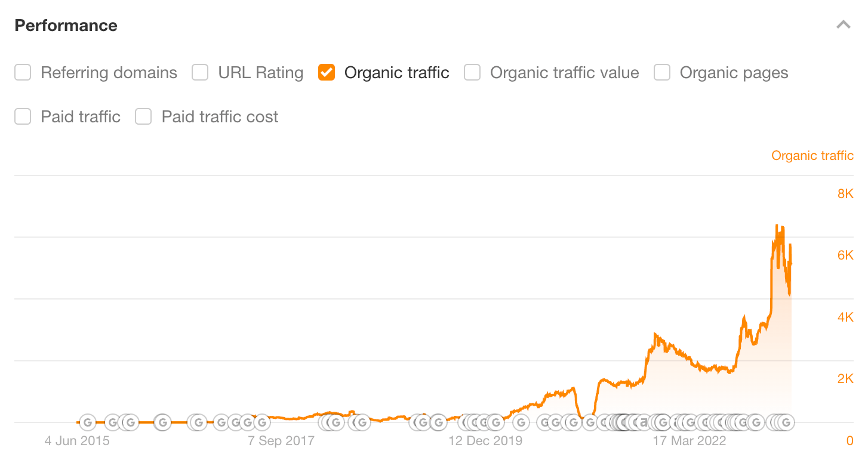Select the rightmost G update marker

(x=787, y=422)
